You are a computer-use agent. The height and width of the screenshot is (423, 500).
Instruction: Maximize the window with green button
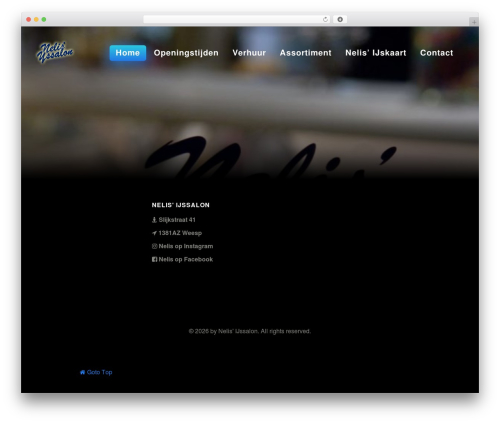[44, 19]
